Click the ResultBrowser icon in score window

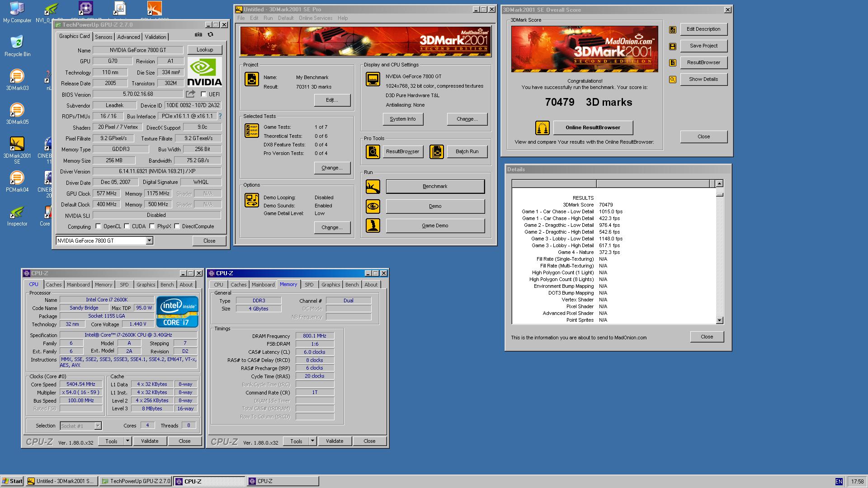(x=673, y=63)
